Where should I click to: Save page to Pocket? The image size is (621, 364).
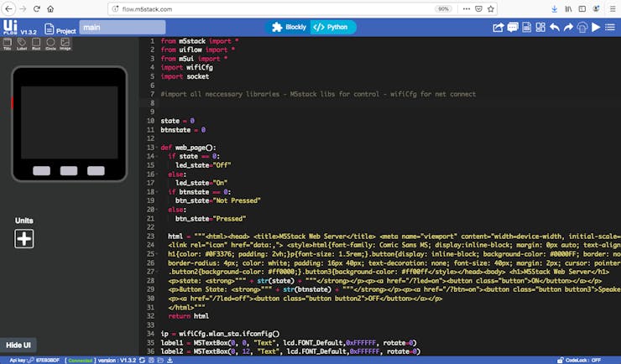click(478, 8)
